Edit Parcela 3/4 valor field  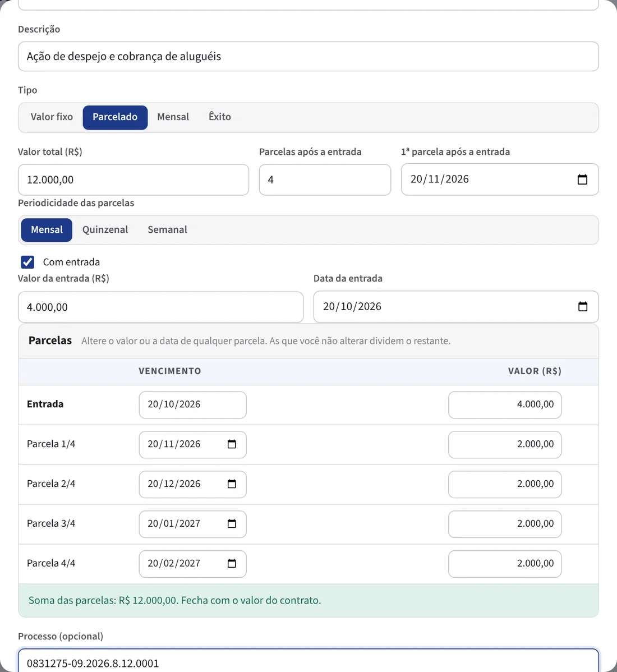(505, 524)
